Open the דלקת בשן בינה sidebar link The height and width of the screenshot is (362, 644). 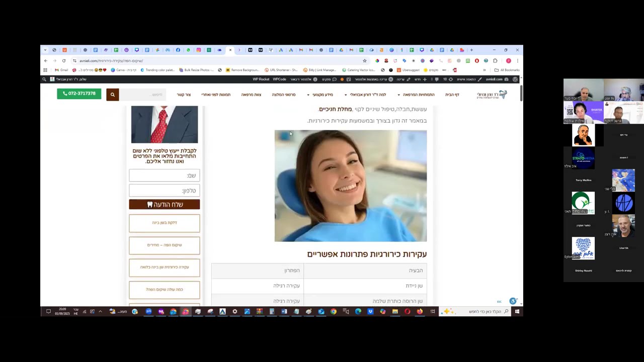[x=165, y=223]
